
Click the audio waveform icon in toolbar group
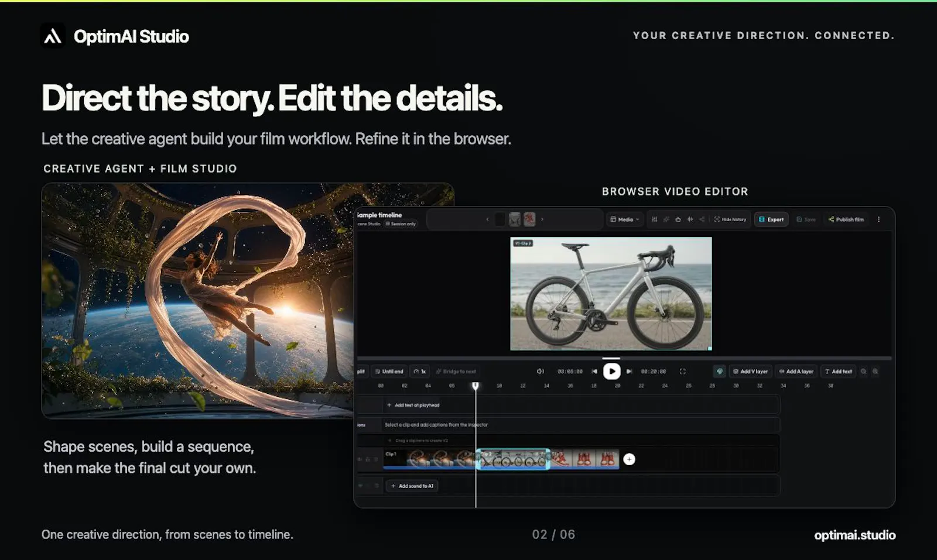click(x=690, y=219)
